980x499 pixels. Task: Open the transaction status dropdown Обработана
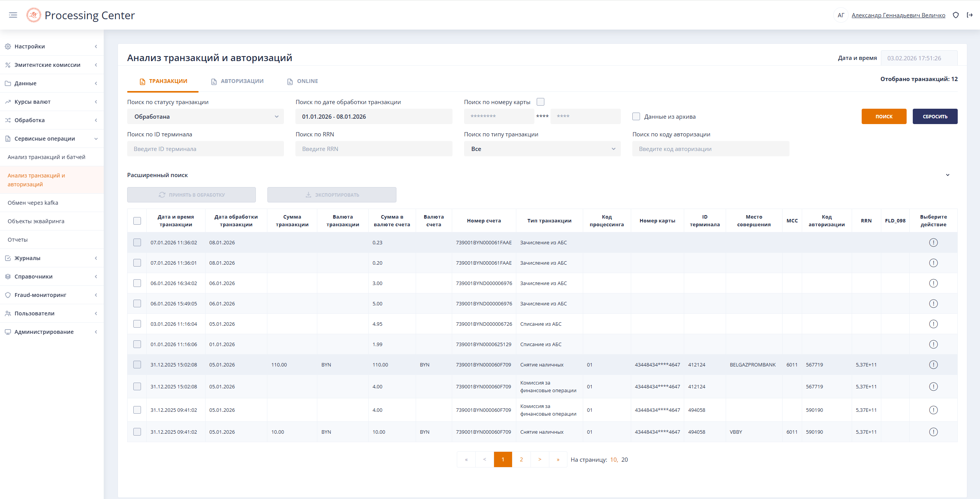point(205,116)
